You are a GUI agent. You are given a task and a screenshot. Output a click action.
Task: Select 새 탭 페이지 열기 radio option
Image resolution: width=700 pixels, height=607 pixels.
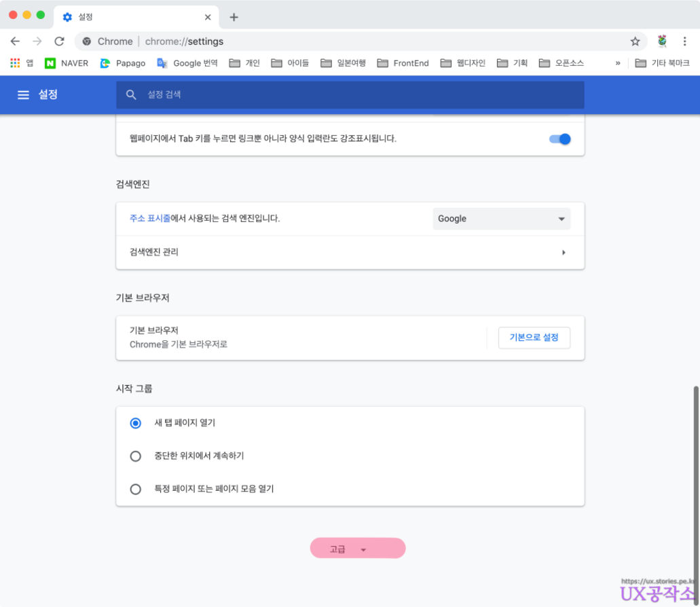tap(136, 423)
